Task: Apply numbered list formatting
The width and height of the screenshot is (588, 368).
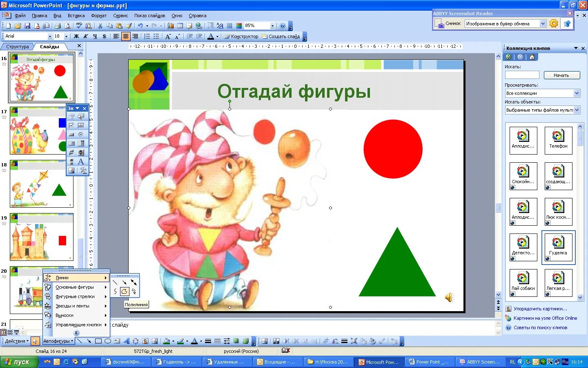Action: (x=147, y=36)
